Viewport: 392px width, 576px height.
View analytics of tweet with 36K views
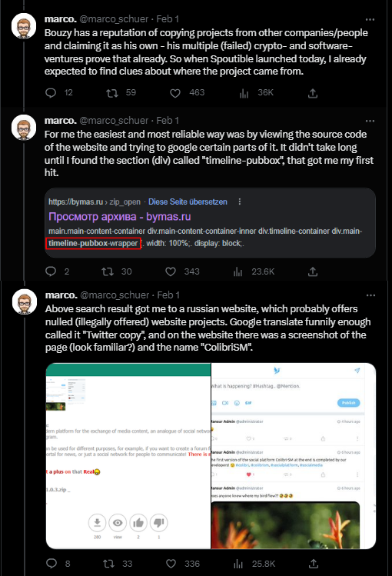coord(244,93)
